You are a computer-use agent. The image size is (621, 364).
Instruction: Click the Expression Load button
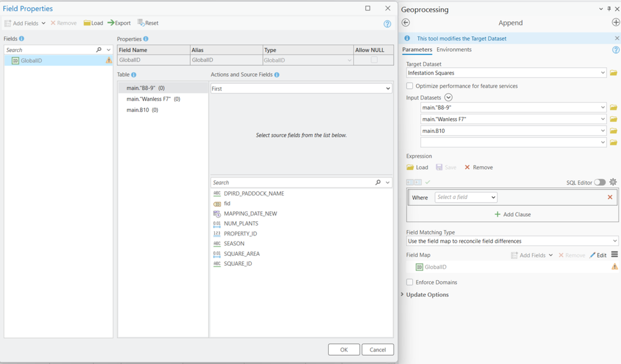[x=418, y=167]
